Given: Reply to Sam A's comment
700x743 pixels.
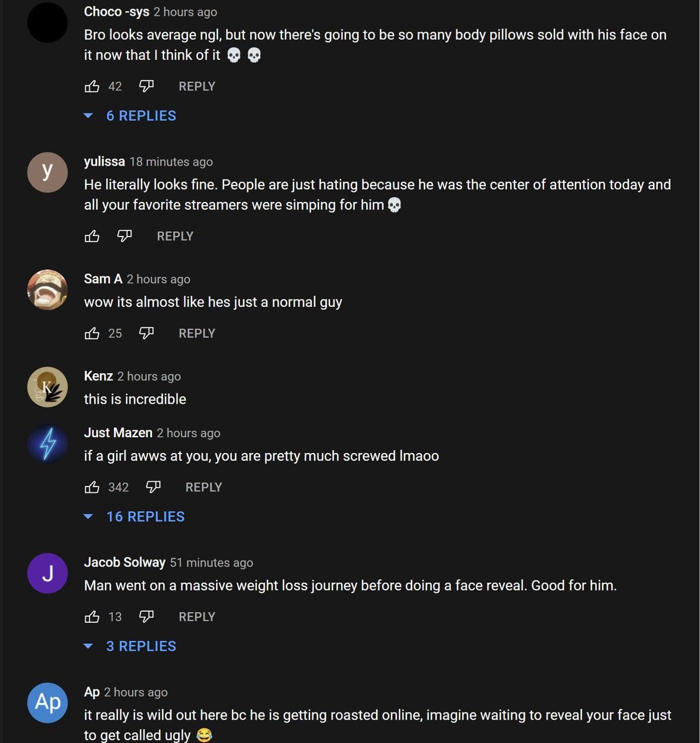Looking at the screenshot, I should (197, 333).
